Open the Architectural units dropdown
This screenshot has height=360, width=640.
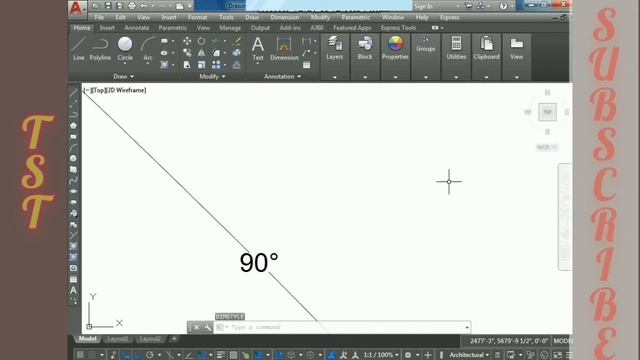tap(469, 355)
